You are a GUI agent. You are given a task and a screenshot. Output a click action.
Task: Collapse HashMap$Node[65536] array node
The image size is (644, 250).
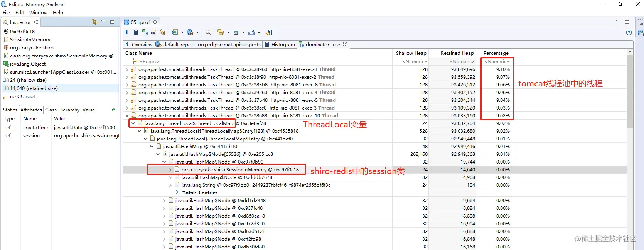(158, 154)
